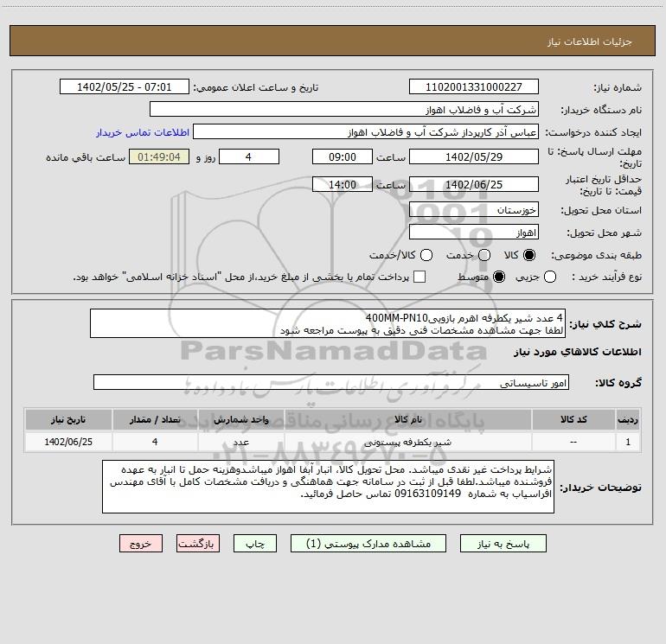This screenshot has width=666, height=644.
Task: Tick the اسناد خزانه اسلامی payment checkbox
Action: pos(419,277)
